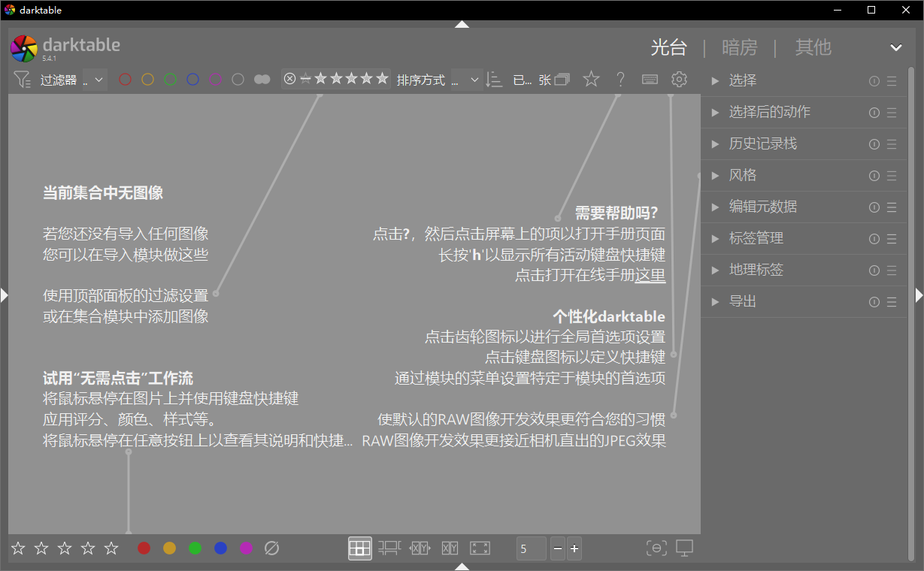Open the presets menu of the 导出 module
This screenshot has height=571, width=924.
[891, 301]
